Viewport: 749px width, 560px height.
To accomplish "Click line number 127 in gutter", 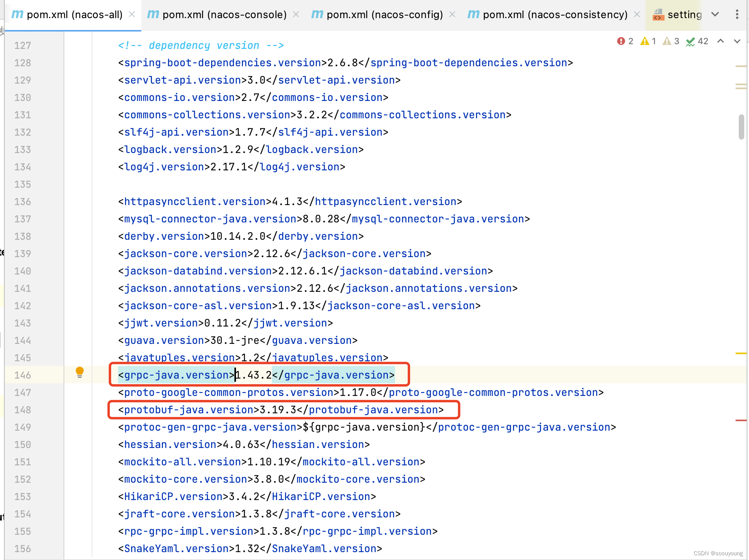I will point(22,45).
